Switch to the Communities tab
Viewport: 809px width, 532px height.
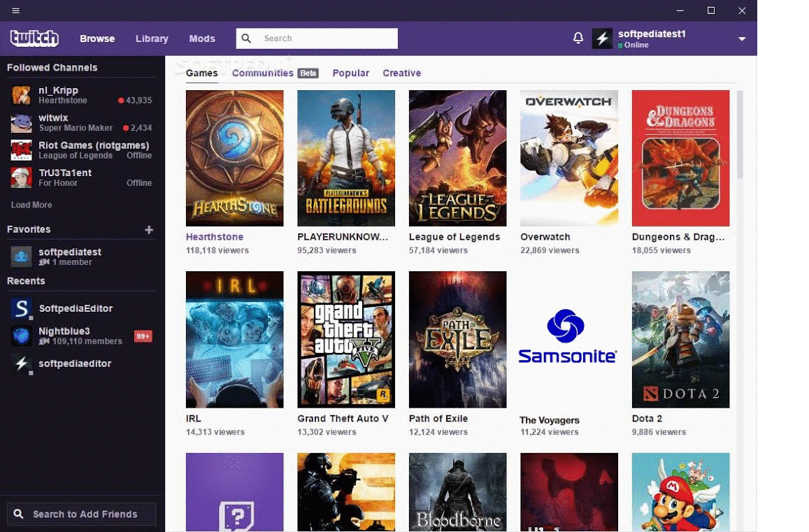(263, 73)
